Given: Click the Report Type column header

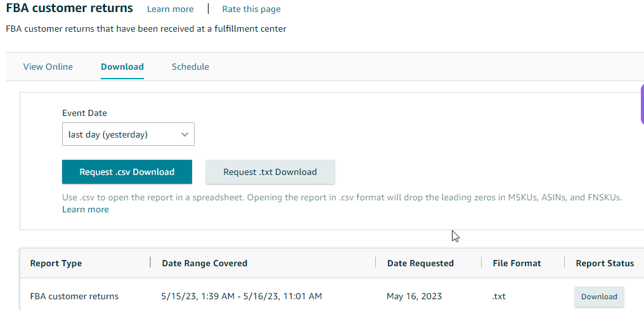Looking at the screenshot, I should [56, 263].
